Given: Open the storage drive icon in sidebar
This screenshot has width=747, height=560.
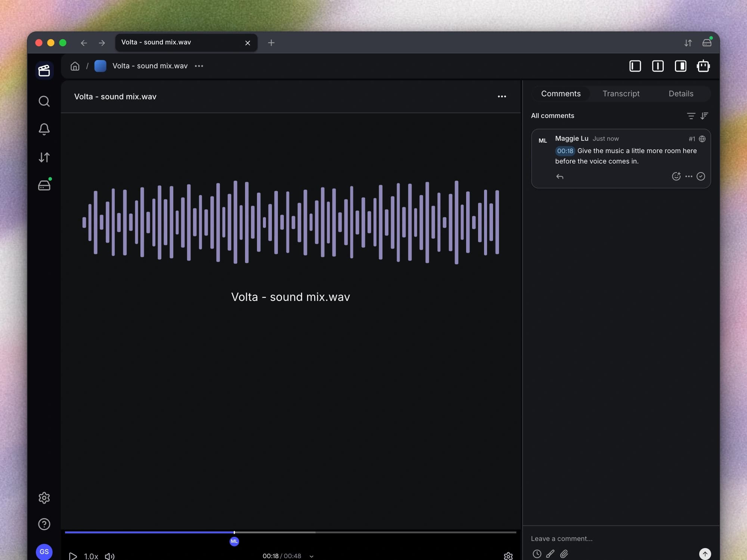Looking at the screenshot, I should [x=44, y=185].
